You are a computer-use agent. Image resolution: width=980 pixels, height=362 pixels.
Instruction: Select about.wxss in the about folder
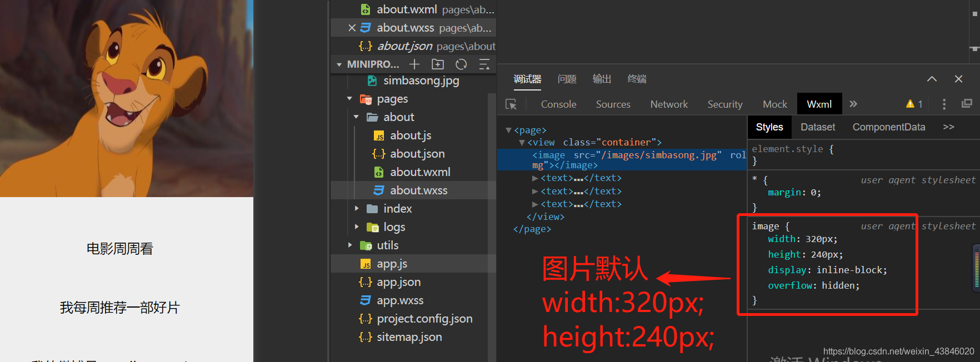tap(418, 190)
